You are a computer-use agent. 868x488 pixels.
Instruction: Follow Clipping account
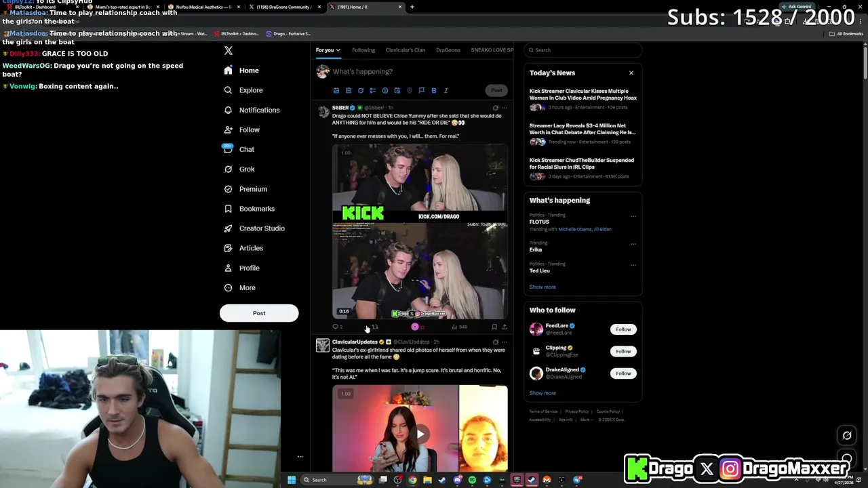pyautogui.click(x=623, y=351)
